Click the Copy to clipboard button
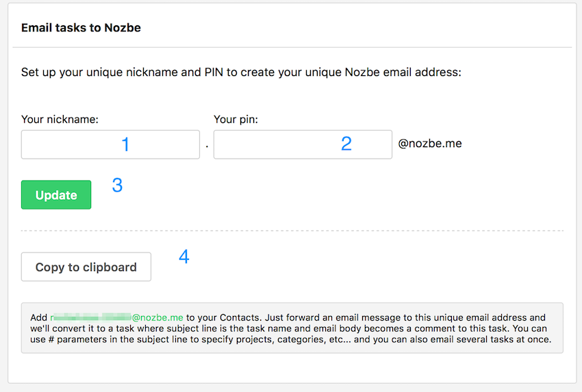Image resolution: width=582 pixels, height=392 pixels. pos(86,267)
